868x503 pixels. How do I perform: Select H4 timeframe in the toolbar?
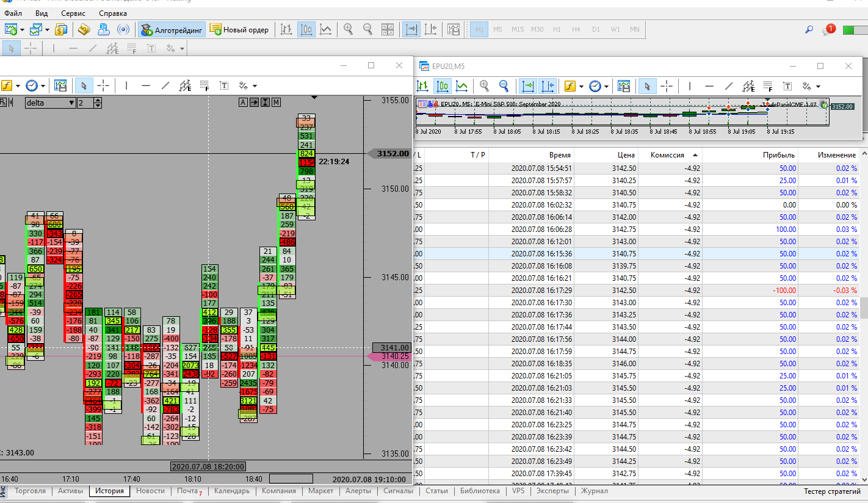(576, 29)
